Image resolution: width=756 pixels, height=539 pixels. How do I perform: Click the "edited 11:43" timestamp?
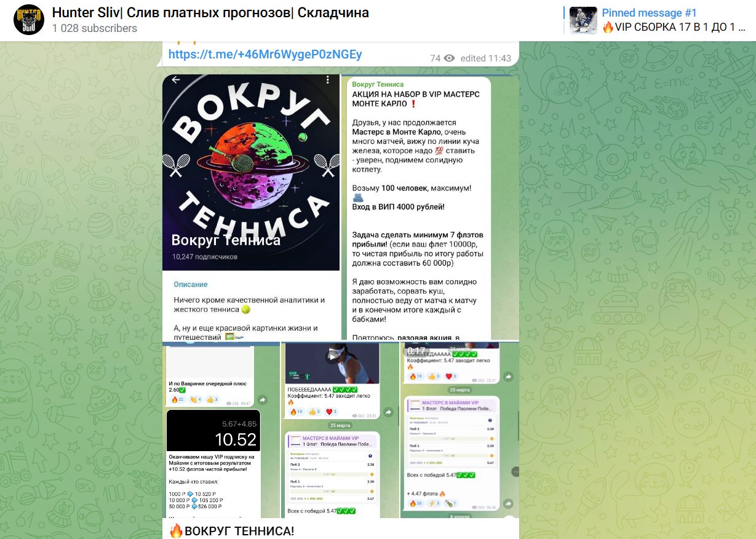coord(486,58)
